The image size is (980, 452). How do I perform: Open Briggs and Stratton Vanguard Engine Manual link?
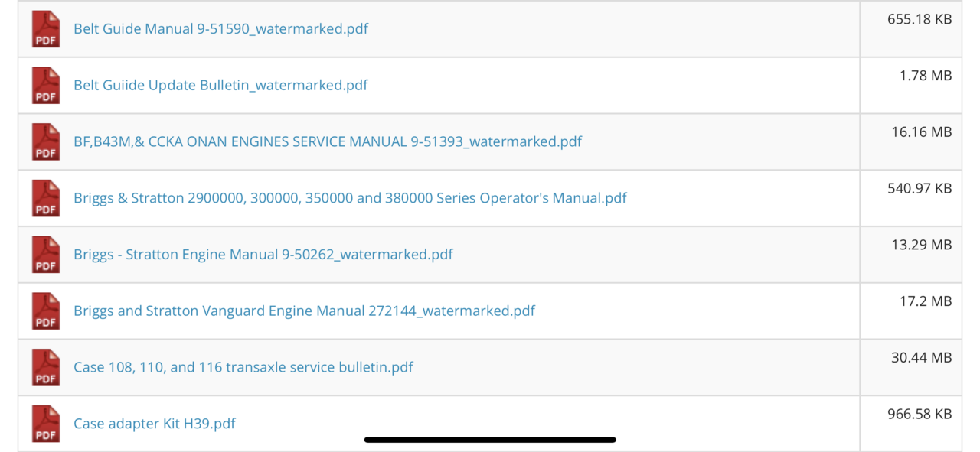(x=304, y=311)
